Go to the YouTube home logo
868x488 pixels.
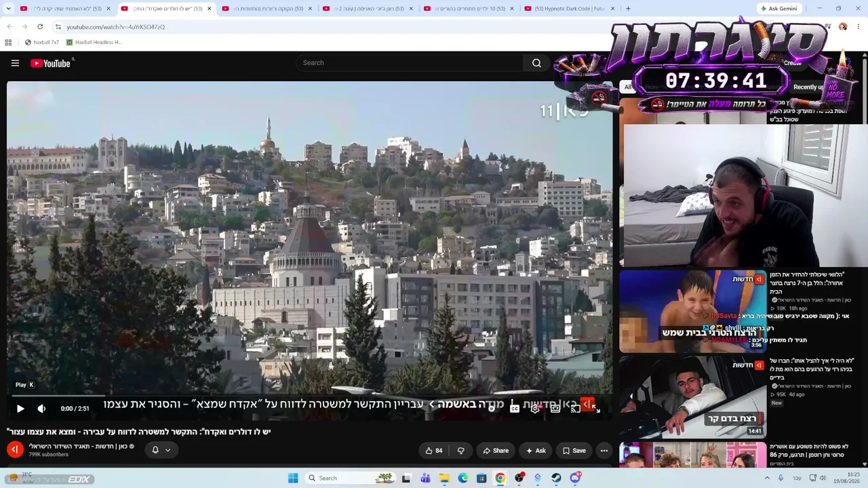coord(51,63)
